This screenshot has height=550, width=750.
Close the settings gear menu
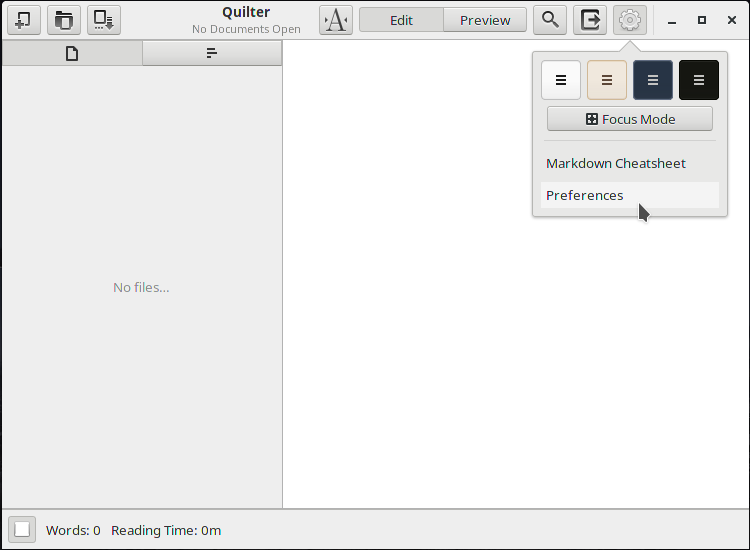[x=629, y=20]
